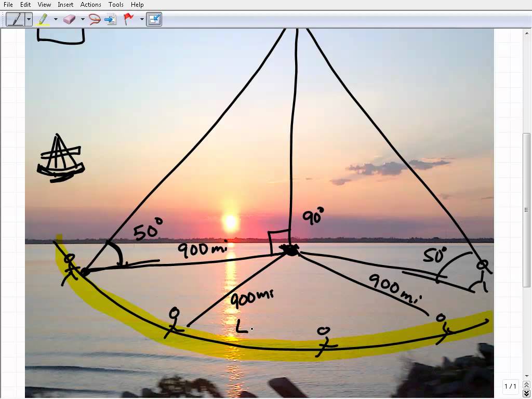
Task: Open the Highlighter options dropdown arrow
Action: 56,19
